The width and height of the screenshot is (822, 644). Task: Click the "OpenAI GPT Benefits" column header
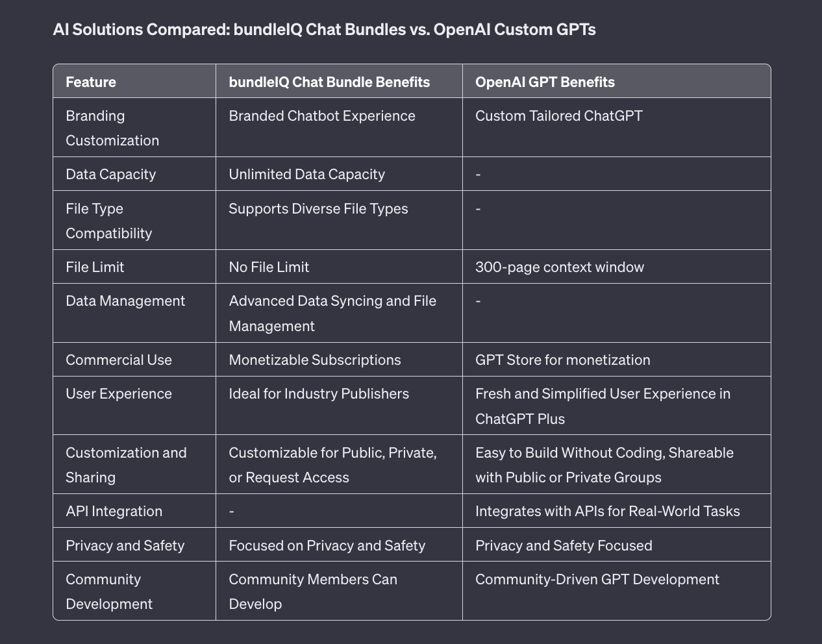[545, 82]
